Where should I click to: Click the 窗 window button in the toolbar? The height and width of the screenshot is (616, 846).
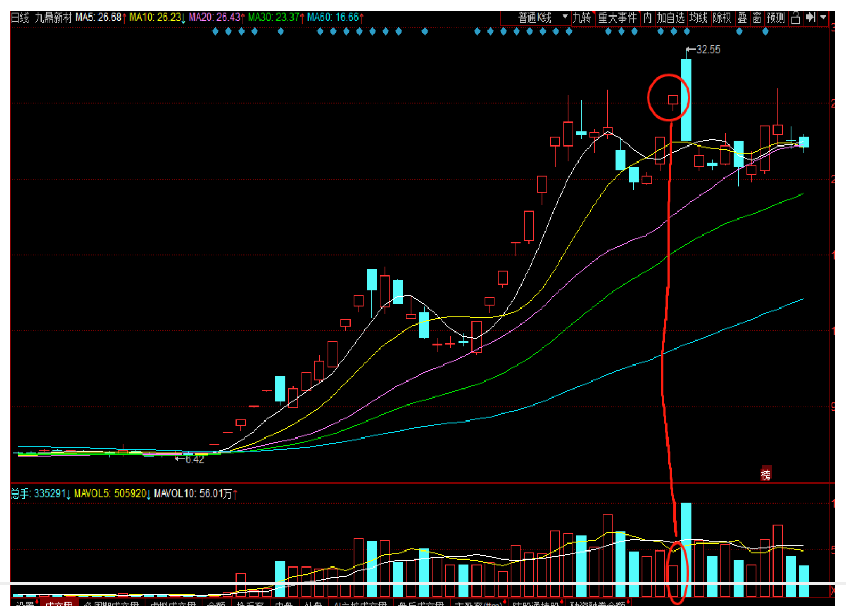click(757, 18)
